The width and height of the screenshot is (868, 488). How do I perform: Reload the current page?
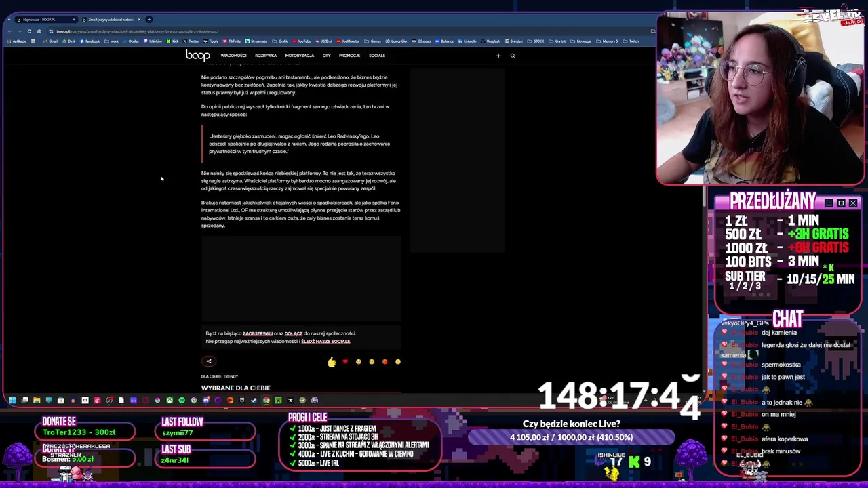click(29, 31)
